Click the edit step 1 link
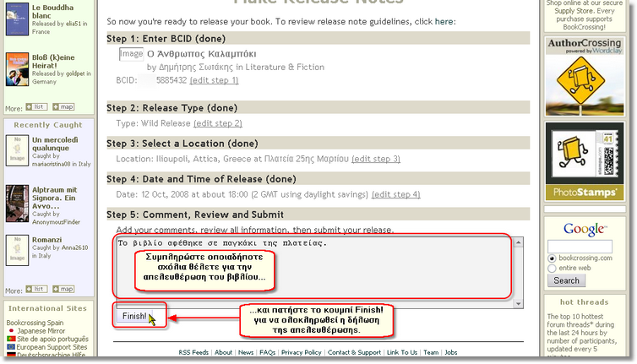This screenshot has height=364, width=637. tap(214, 80)
